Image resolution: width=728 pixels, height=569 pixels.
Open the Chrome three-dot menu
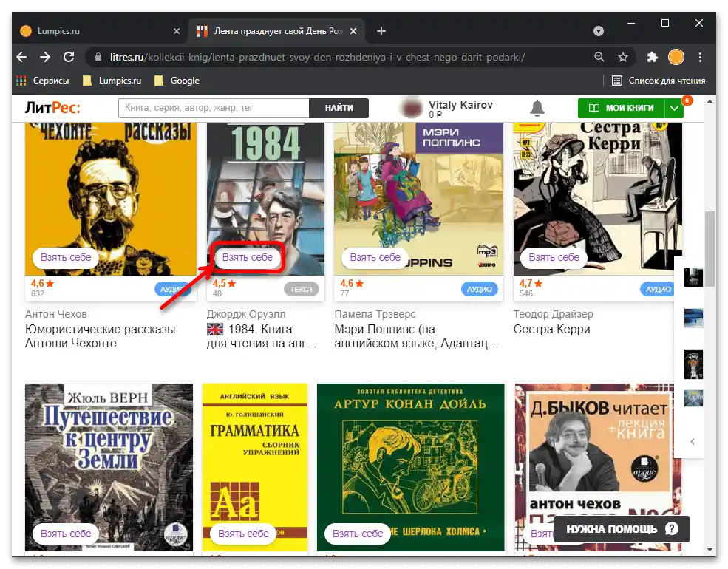[700, 57]
